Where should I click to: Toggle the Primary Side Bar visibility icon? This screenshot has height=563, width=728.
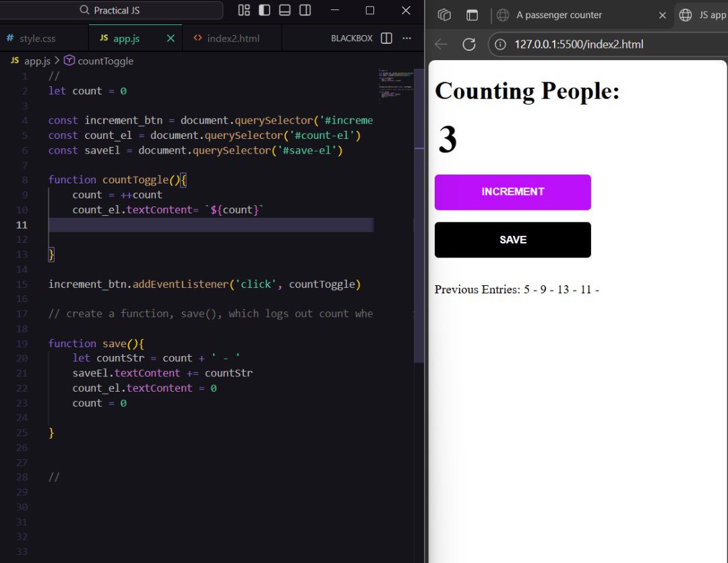(x=264, y=10)
